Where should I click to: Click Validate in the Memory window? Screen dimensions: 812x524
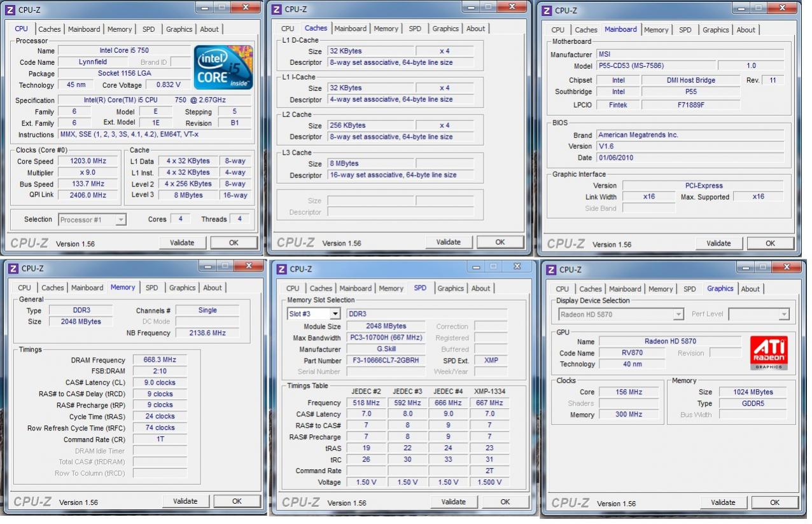tap(185, 501)
